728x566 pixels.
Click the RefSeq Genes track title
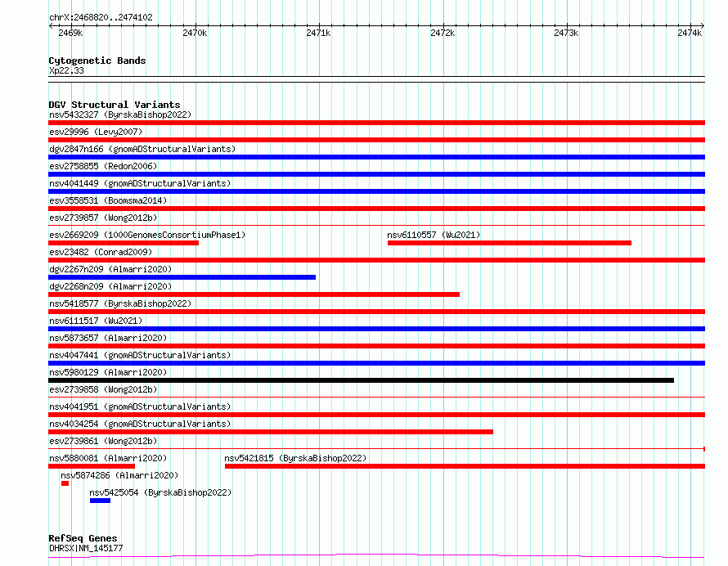point(83,538)
